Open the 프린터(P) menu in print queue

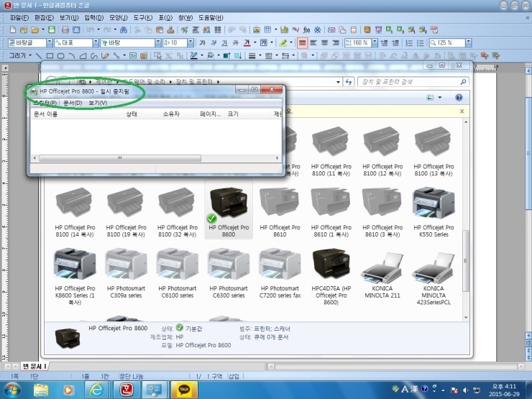click(45, 104)
